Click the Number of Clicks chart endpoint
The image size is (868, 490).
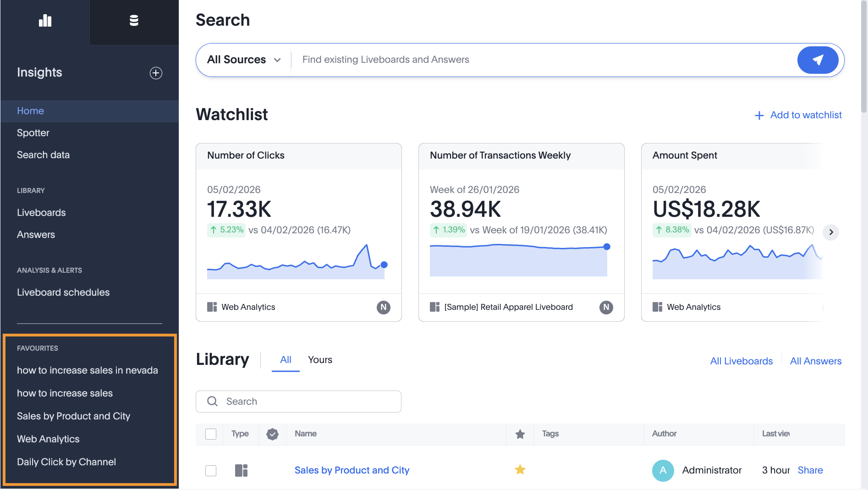click(384, 265)
